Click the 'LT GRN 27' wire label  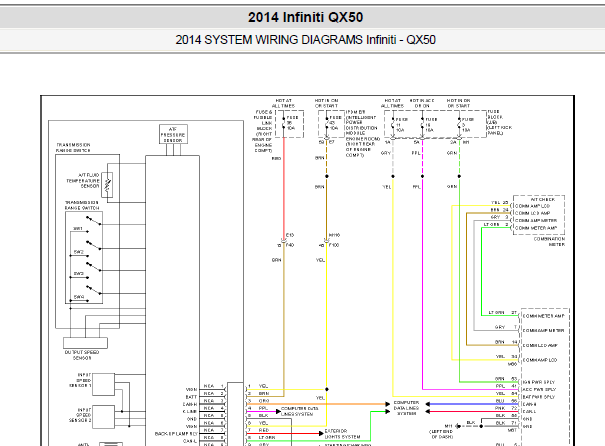click(x=503, y=313)
